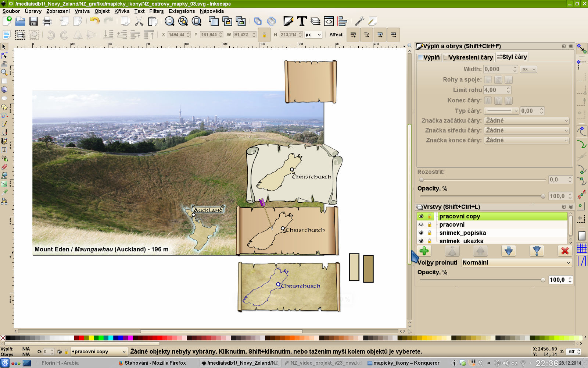Open the XML editor from the toolbar
Image resolution: width=588 pixels, height=368 pixels.
(328, 21)
